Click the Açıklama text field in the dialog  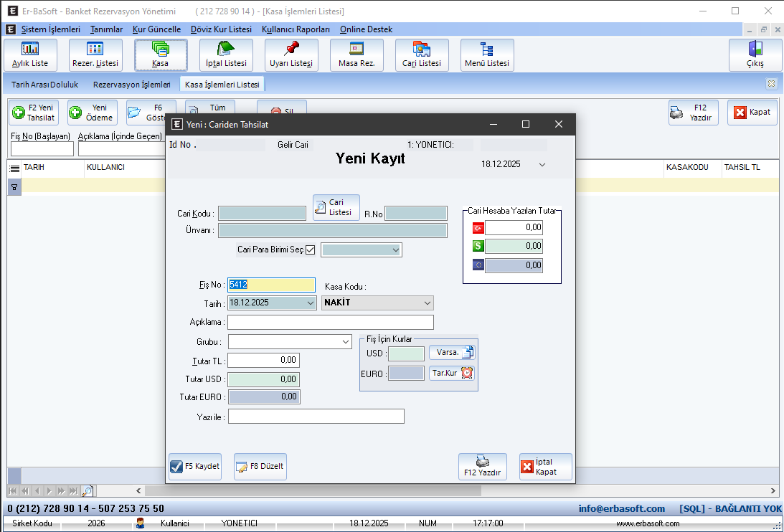[330, 322]
